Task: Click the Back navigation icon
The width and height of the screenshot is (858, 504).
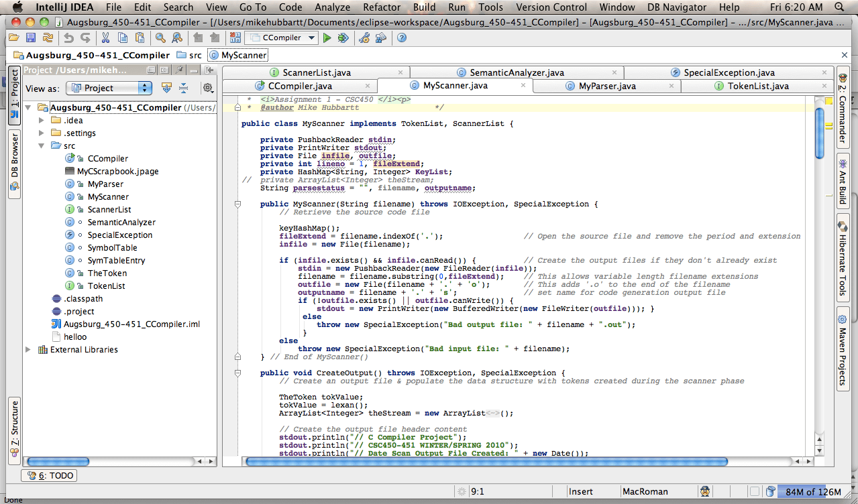Action: (x=198, y=38)
